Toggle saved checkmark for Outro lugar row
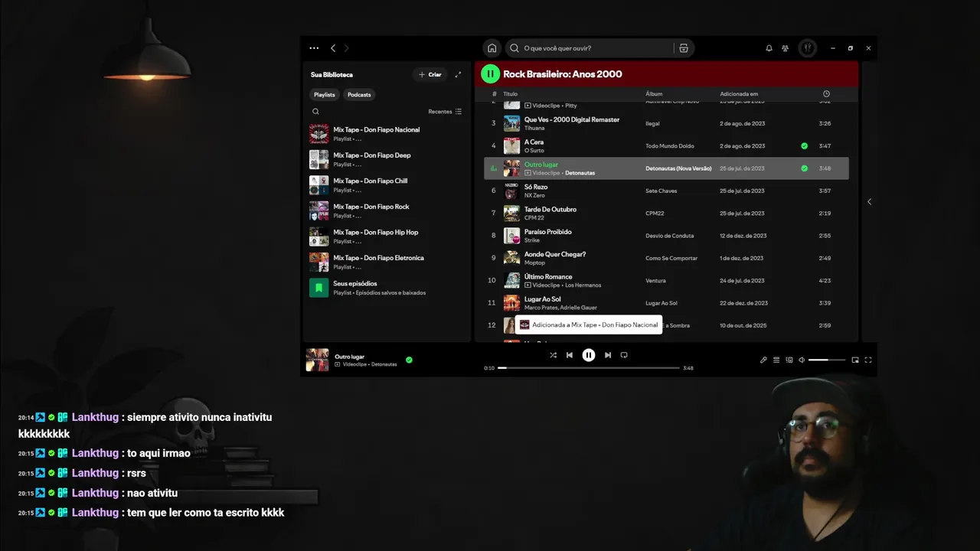Screen dimensions: 980x551 point(804,168)
